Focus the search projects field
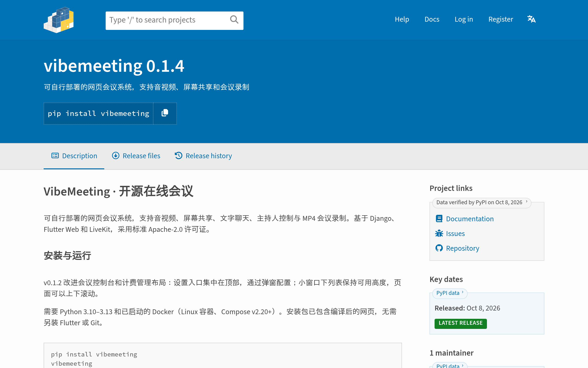 tap(174, 20)
